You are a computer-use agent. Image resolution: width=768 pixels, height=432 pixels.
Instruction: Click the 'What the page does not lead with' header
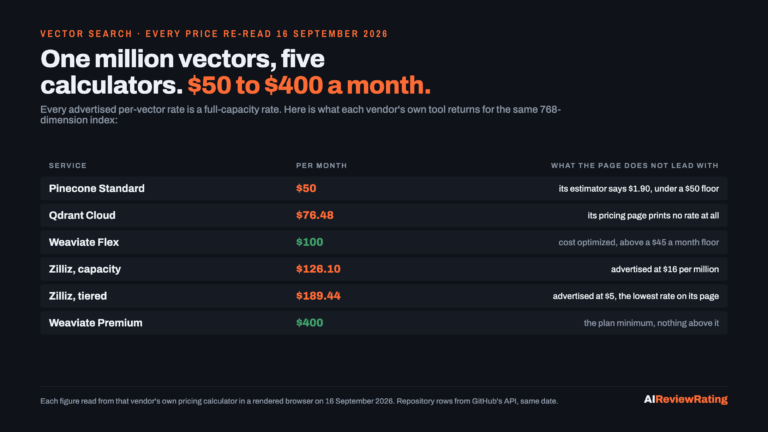(635, 166)
